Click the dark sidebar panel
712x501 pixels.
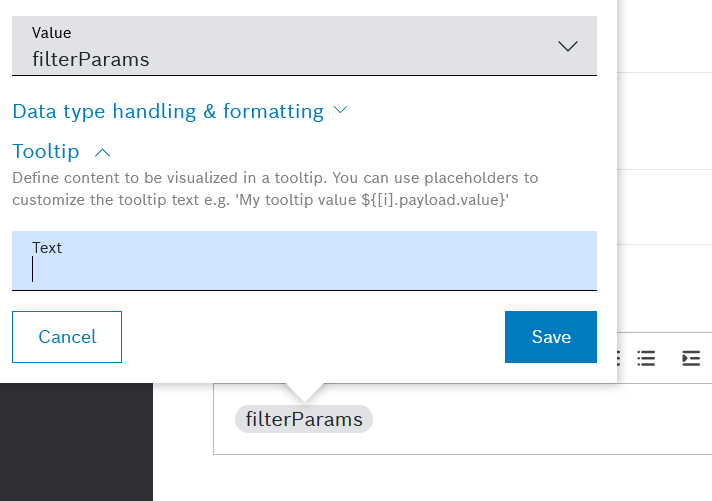click(x=76, y=440)
